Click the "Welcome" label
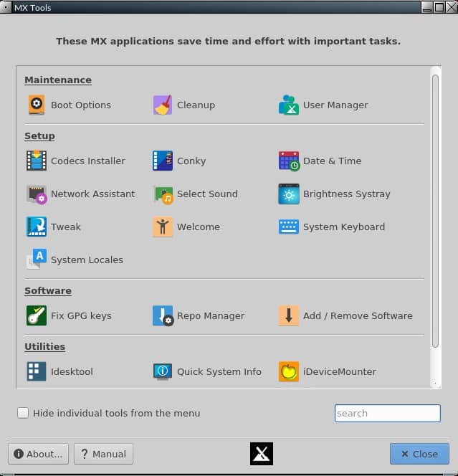 (199, 227)
